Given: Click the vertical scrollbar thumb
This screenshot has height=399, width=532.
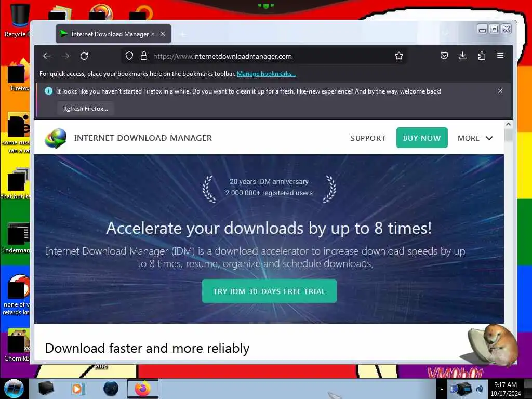Looking at the screenshot, I should 508,135.
